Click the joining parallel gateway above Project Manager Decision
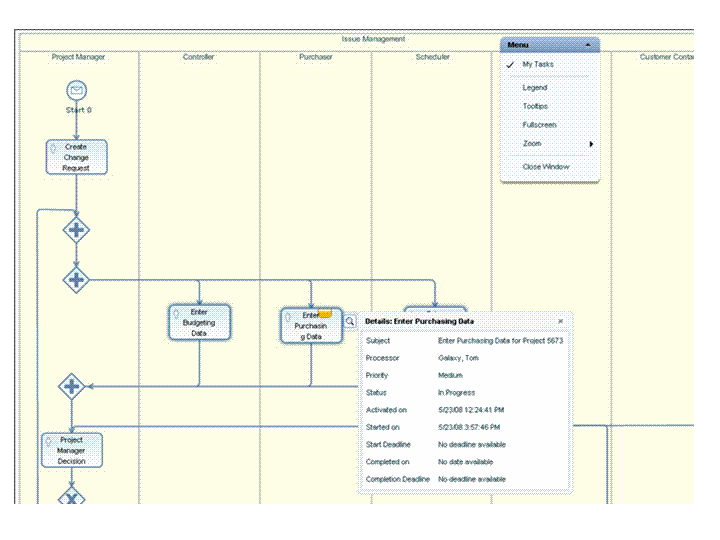Image resolution: width=720 pixels, height=540 pixels. point(71,386)
